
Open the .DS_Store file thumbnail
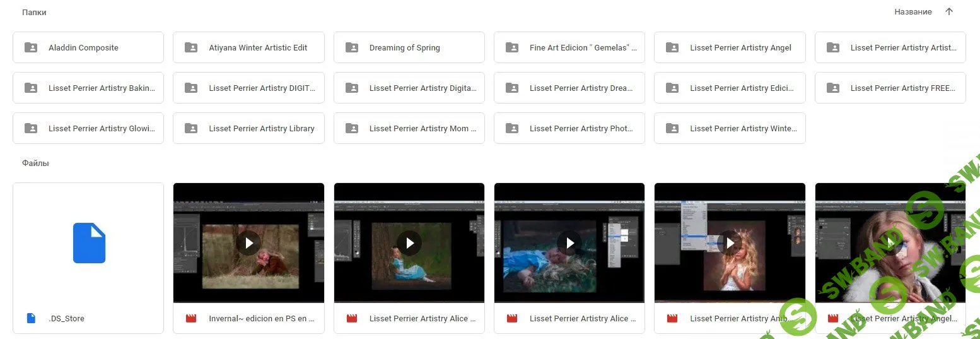(x=88, y=242)
